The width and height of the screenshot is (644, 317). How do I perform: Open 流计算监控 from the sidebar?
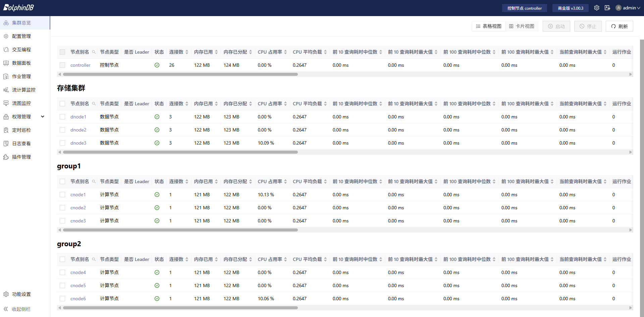23,90
